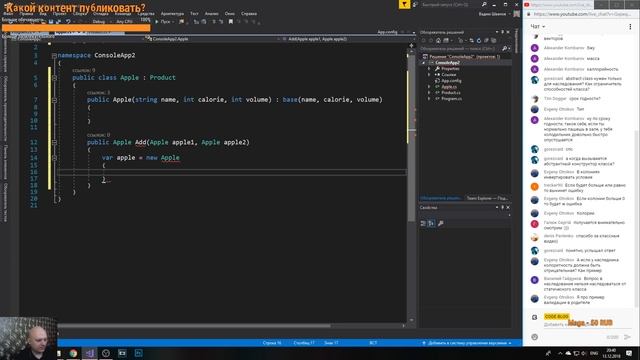The width and height of the screenshot is (640, 360).
Task: Expand the Apple.cs node in Solution Explorer
Action: [429, 87]
